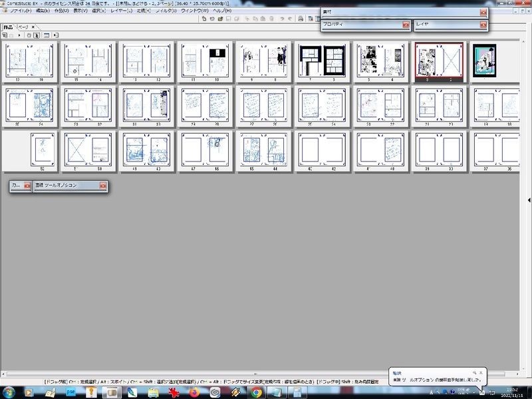The width and height of the screenshot is (532, 399).
Task: Click the small play arrow in story sub-toolbar
Action: coord(19,35)
